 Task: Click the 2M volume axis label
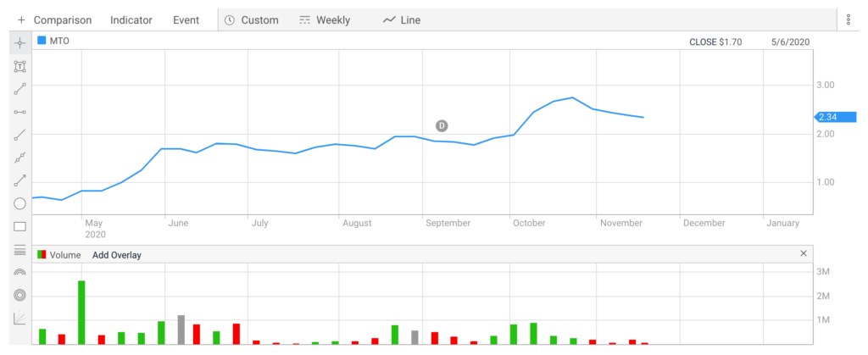(x=823, y=296)
